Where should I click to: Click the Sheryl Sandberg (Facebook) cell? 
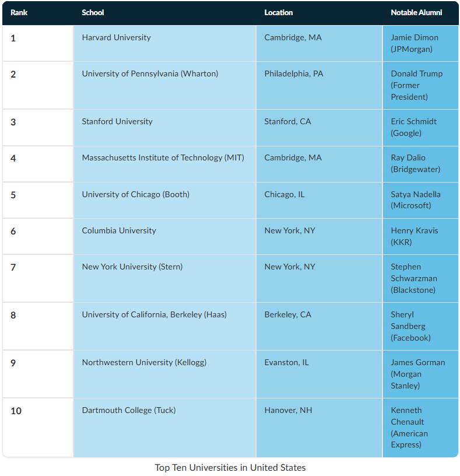420,326
